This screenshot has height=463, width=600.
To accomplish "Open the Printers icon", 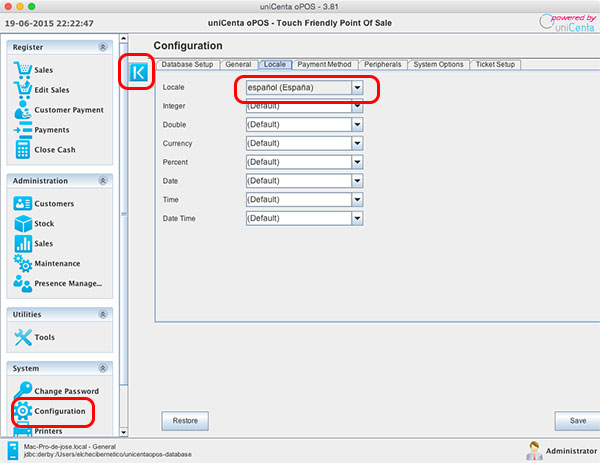I will (23, 431).
